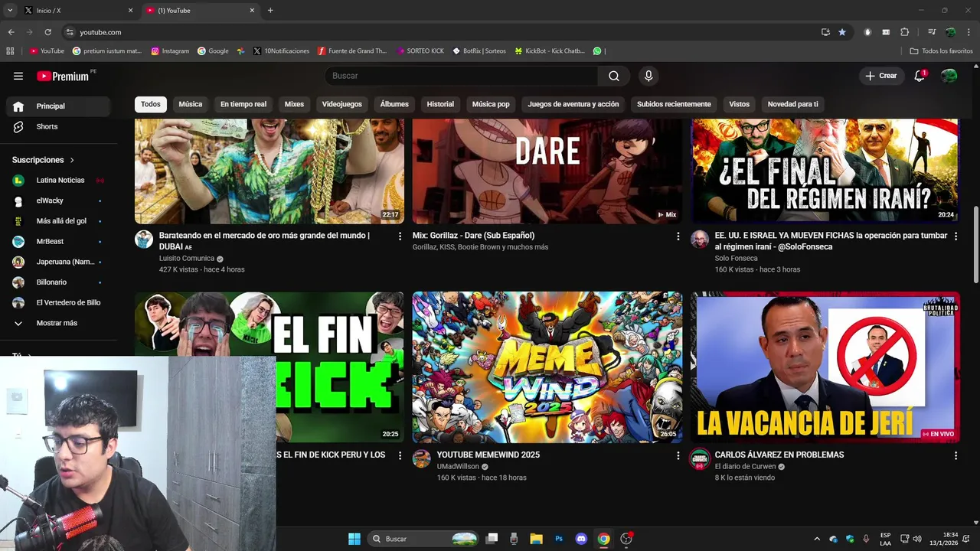This screenshot has height=551, width=980.
Task: Go back in browser toolbar
Action: [11, 32]
